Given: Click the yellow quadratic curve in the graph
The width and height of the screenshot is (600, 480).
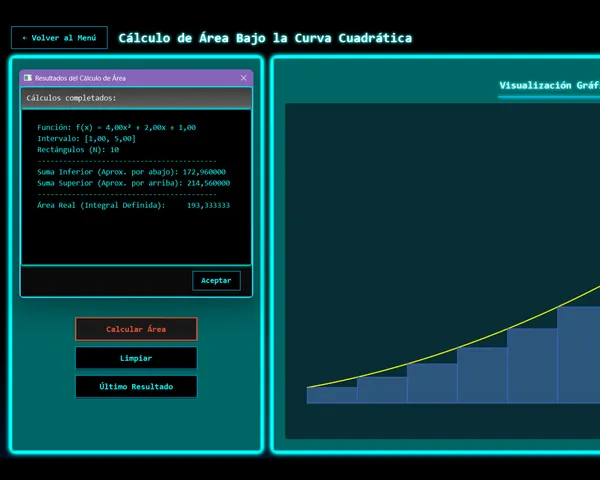Looking at the screenshot, I should click(459, 348).
